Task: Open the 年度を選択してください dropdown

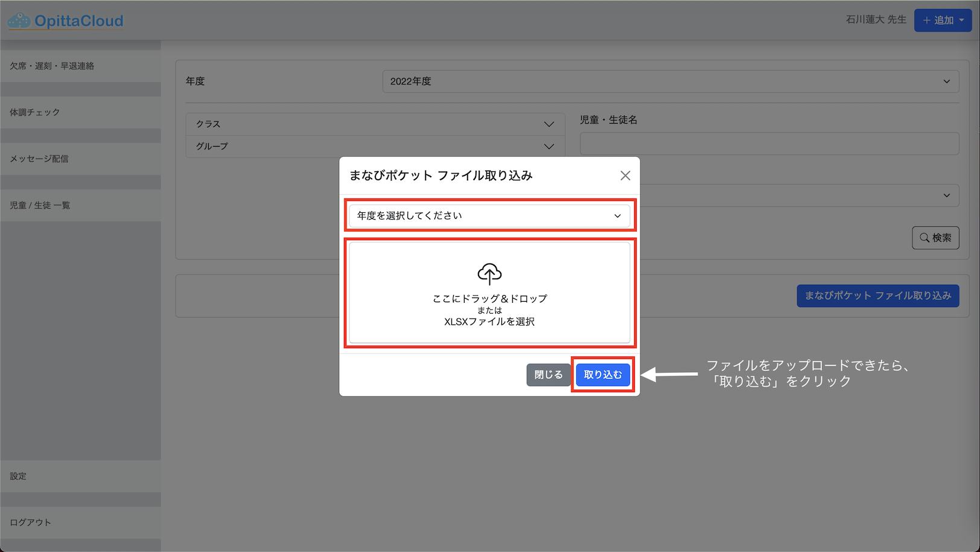Action: [489, 216]
